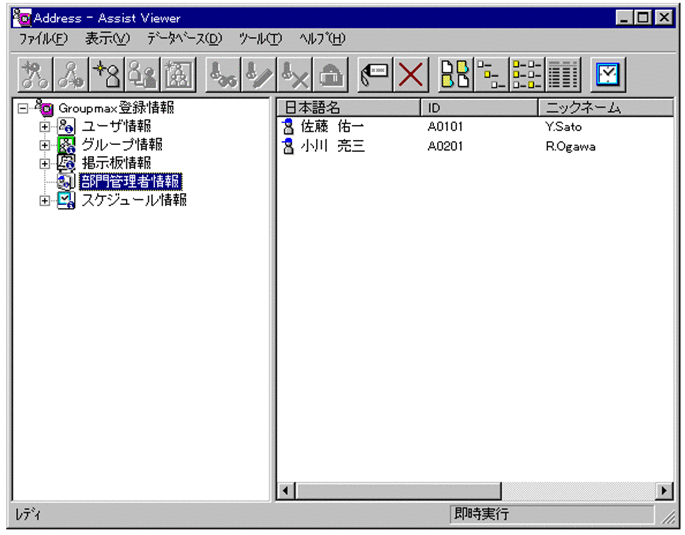Viewport: 685px width, 535px height.
Task: Select the 小川 亮三 row name
Action: 332,146
